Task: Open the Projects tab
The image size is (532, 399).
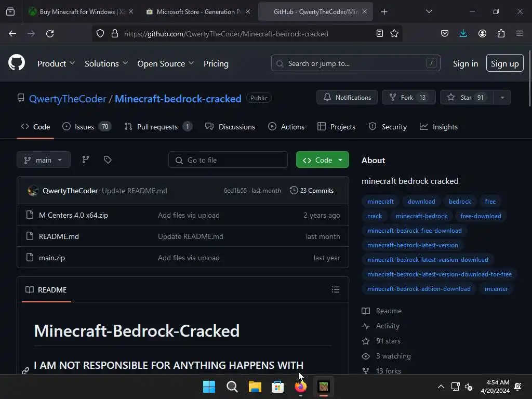Action: point(336,127)
